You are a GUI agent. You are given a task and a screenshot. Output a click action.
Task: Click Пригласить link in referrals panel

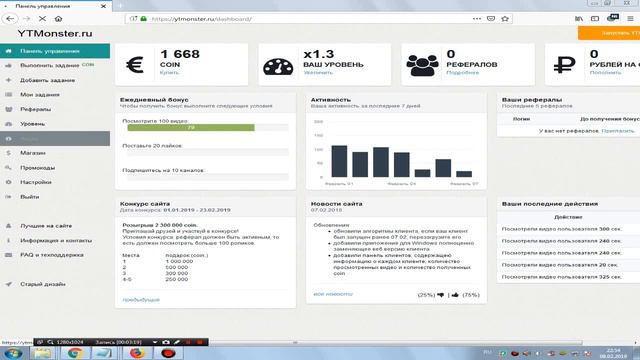(x=618, y=131)
